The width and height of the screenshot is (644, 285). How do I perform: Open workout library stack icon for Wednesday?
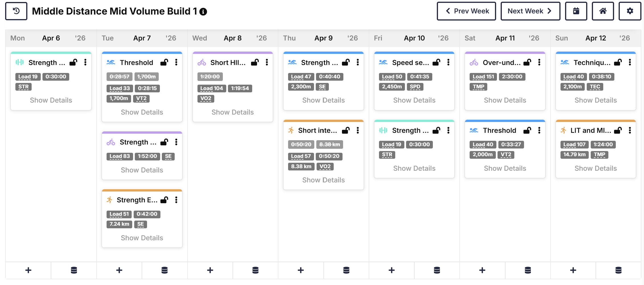coord(255,270)
